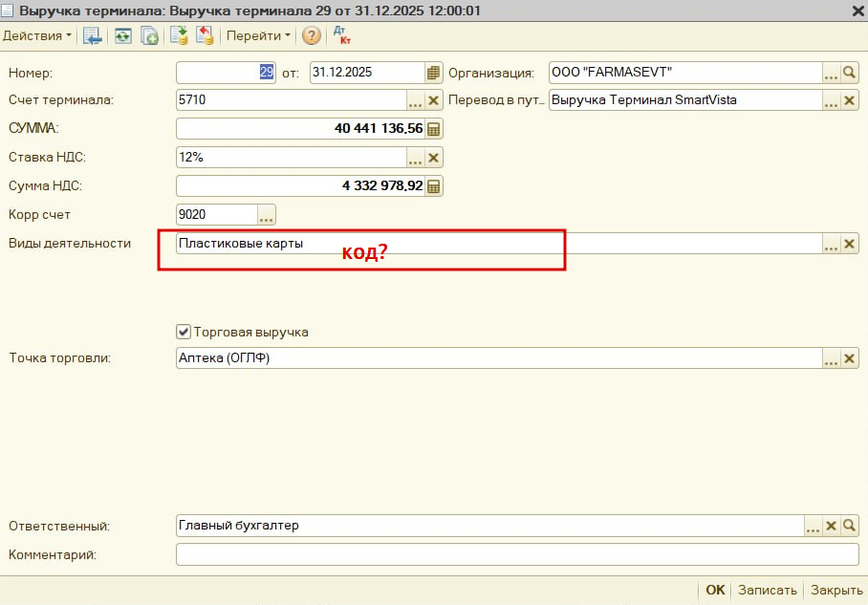The image size is (868, 605).
Task: Open calculator for Сумма НДС field
Action: (x=433, y=186)
